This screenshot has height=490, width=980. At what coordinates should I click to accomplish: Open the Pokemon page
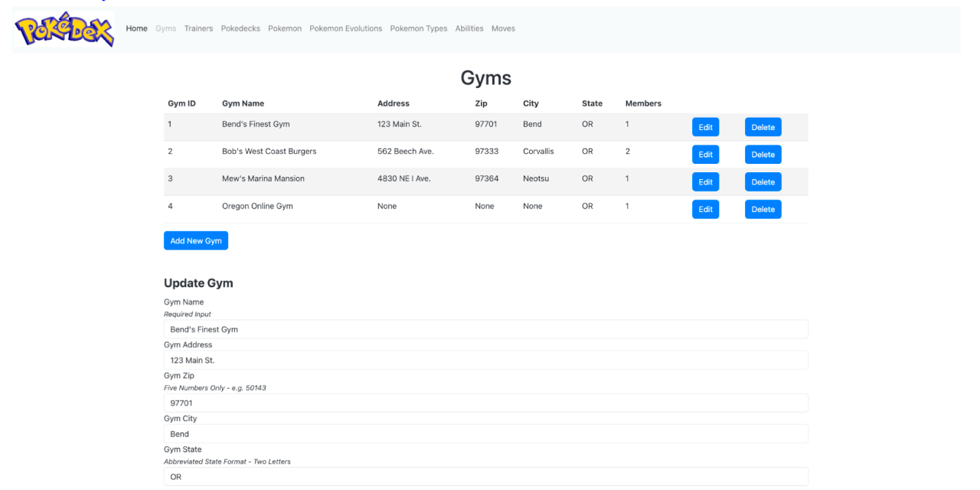284,28
